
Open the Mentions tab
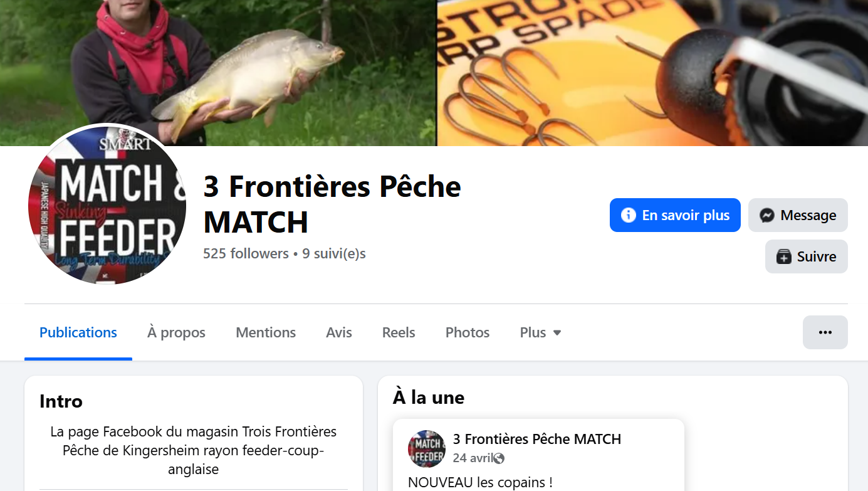[266, 332]
